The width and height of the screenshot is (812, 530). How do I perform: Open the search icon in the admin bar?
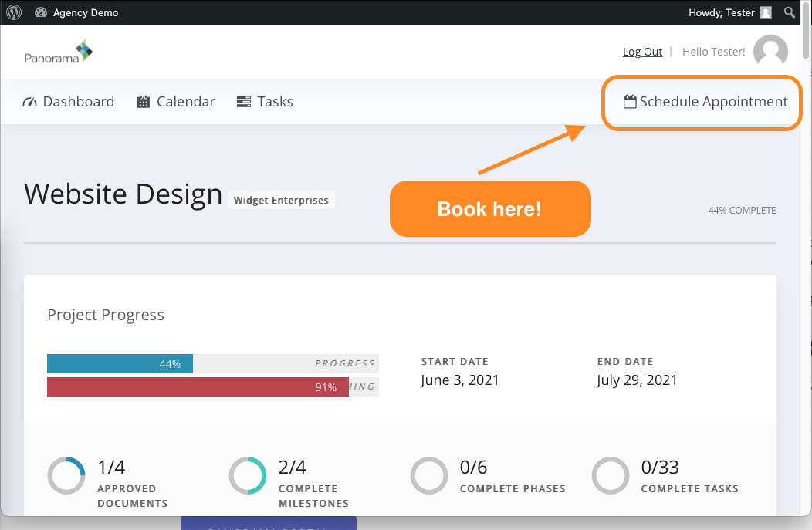(789, 12)
